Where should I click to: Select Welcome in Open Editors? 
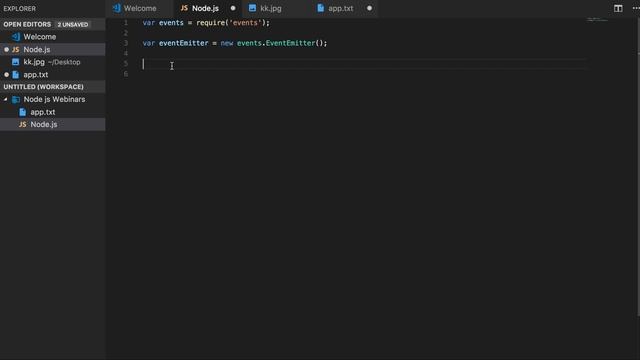[x=53, y=37]
